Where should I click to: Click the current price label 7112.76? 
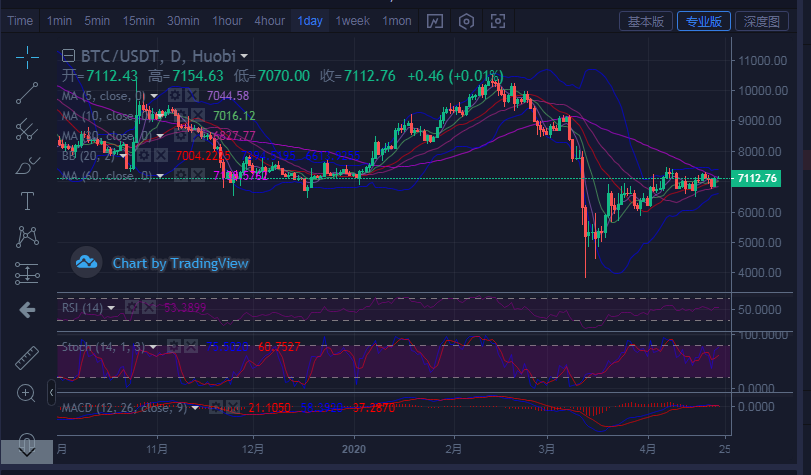757,178
